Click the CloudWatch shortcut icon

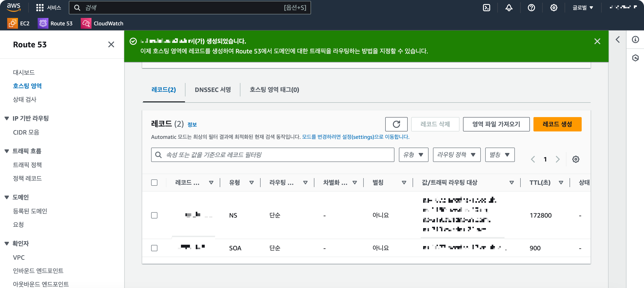tap(86, 24)
